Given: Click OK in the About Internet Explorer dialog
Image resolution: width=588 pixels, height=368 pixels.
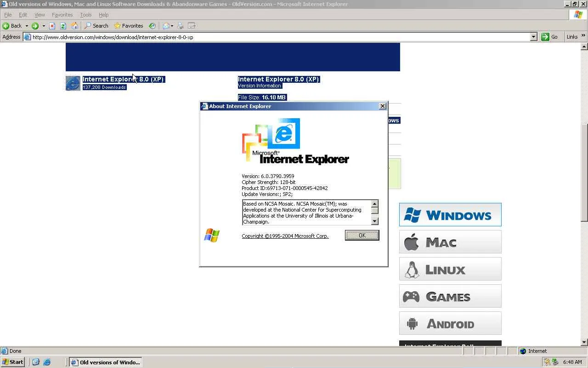Looking at the screenshot, I should 362,236.
